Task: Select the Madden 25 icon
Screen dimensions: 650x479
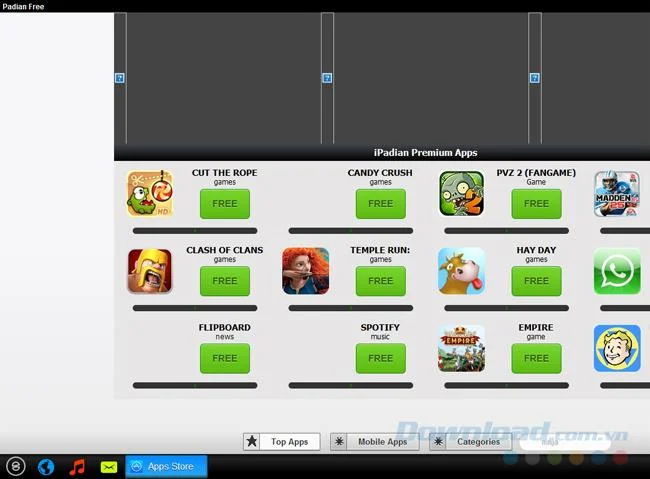Action: (x=617, y=194)
